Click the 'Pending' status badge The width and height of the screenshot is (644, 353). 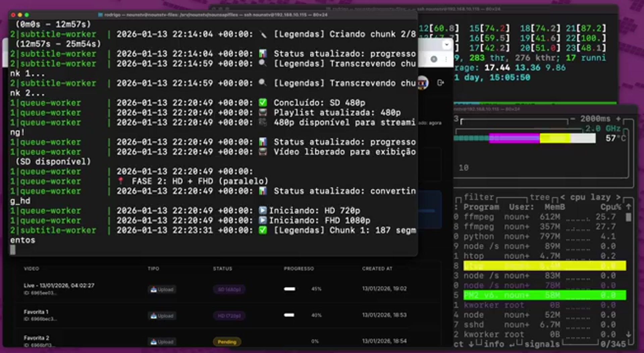[x=227, y=342]
